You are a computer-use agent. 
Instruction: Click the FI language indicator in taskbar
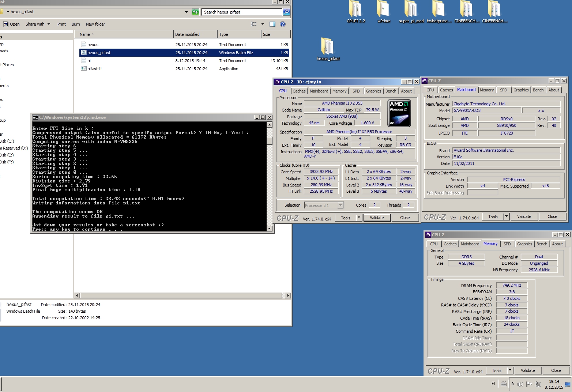coord(493,384)
